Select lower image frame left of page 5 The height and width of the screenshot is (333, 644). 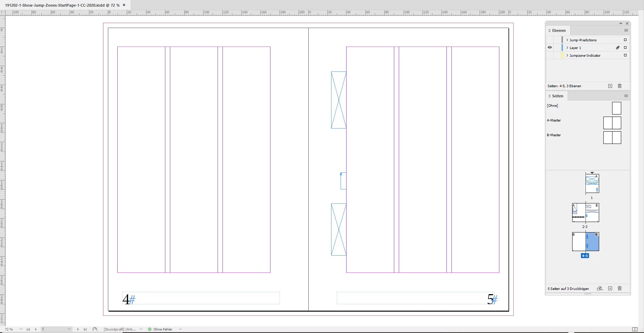coord(338,229)
